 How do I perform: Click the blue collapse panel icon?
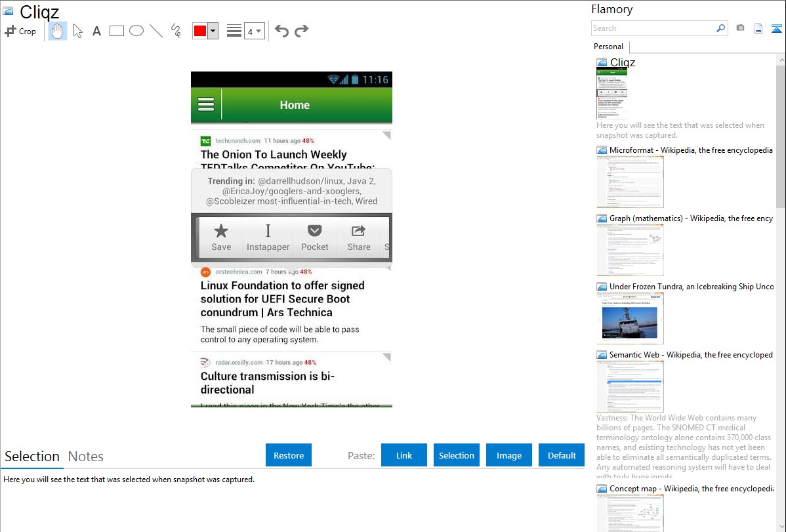(776, 28)
